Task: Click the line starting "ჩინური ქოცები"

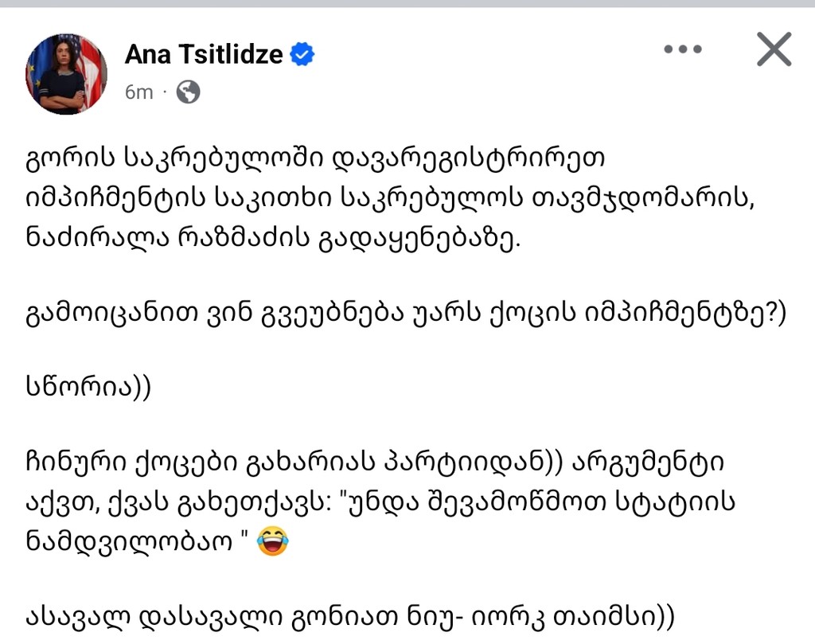Action: (x=374, y=463)
